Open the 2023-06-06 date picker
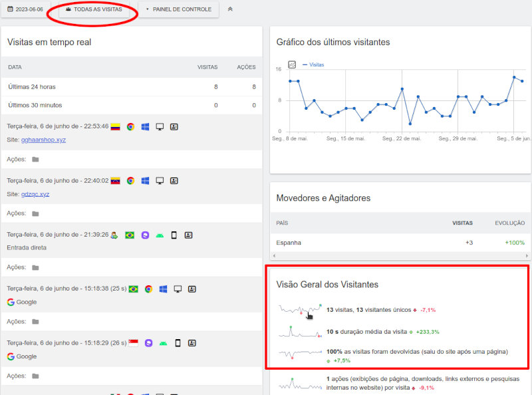The height and width of the screenshot is (395, 532). (x=25, y=9)
